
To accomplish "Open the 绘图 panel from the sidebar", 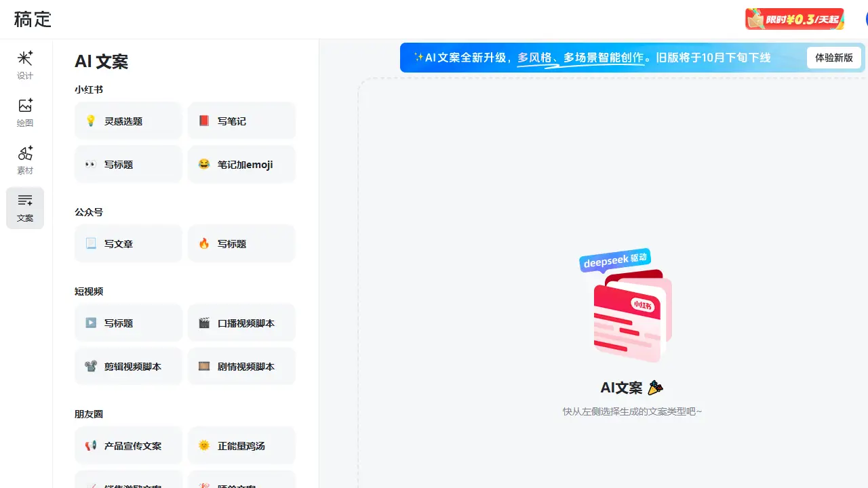I will point(25,113).
